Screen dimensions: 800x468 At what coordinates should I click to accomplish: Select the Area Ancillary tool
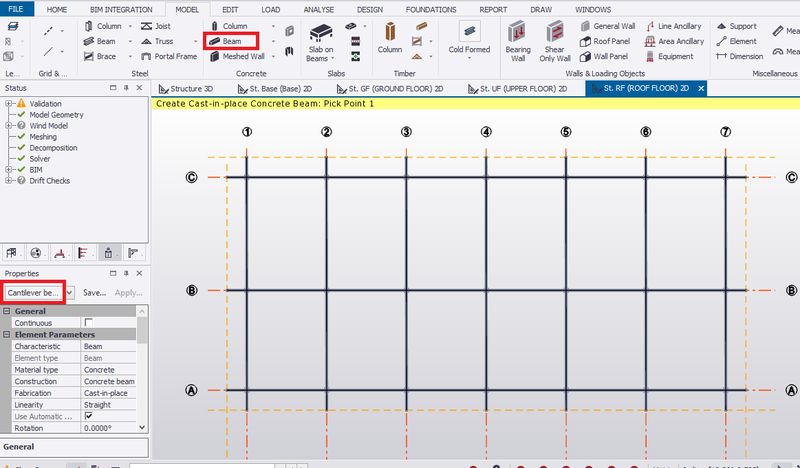674,41
